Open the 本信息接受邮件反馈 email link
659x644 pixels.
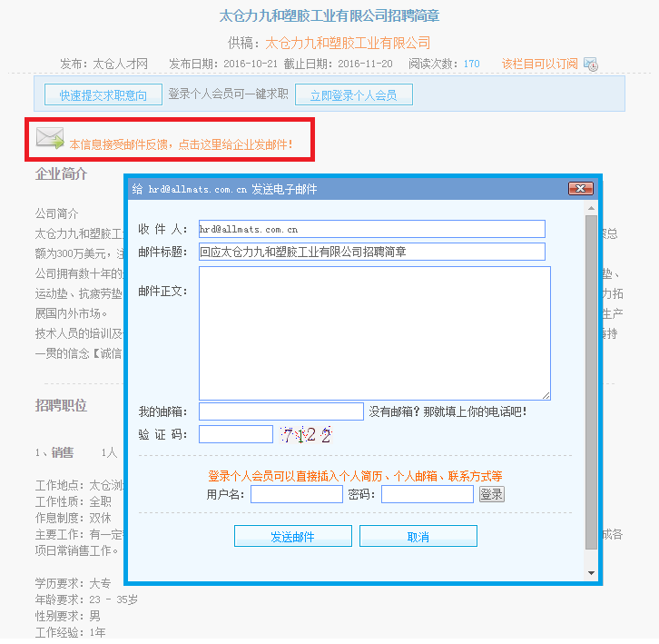(181, 144)
